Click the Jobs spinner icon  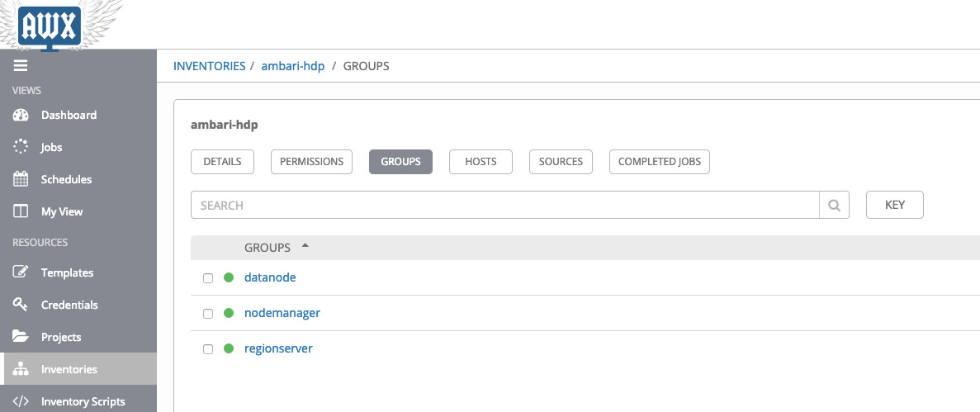[21, 147]
